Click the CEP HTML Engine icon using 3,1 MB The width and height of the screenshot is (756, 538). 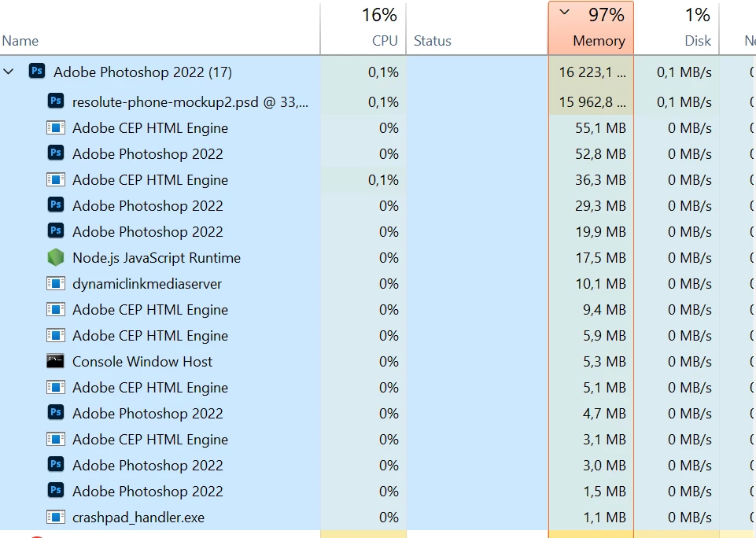(x=55, y=440)
